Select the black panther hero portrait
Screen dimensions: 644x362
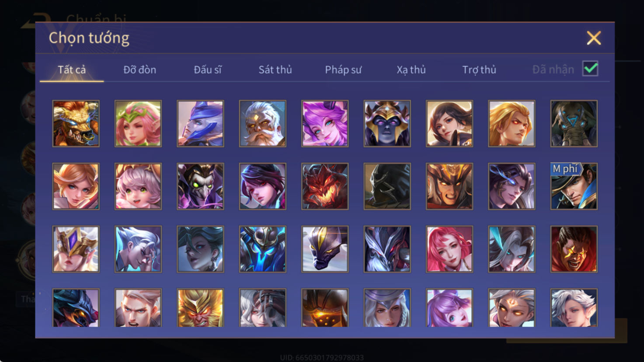[325, 249]
